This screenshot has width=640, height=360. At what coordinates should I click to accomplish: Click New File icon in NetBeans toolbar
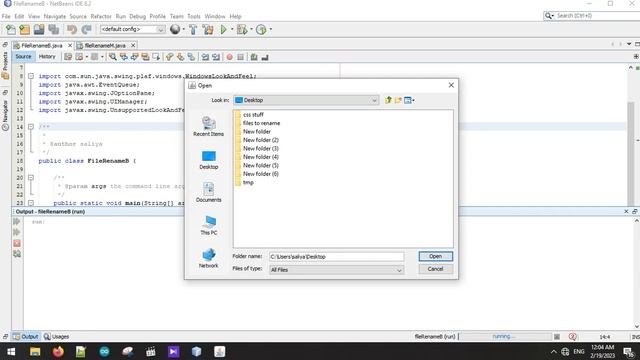11,29
